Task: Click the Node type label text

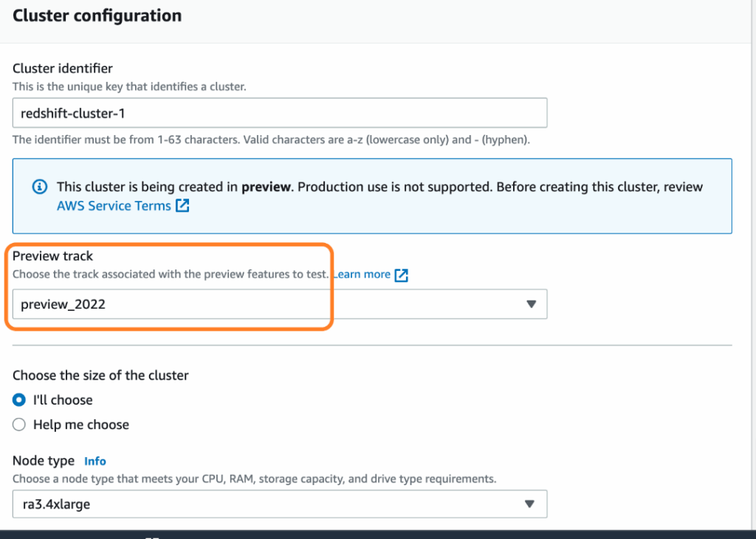Action: coord(44,461)
